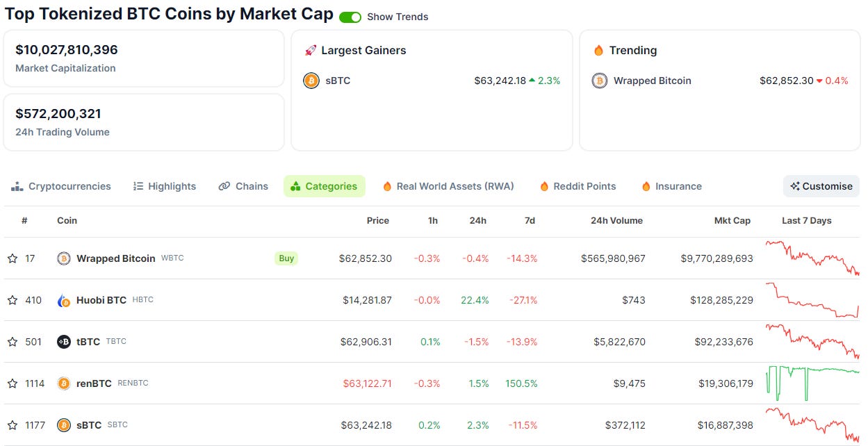Open the tBTC coin page
Screen dimensions: 868x446
pyautogui.click(x=88, y=342)
